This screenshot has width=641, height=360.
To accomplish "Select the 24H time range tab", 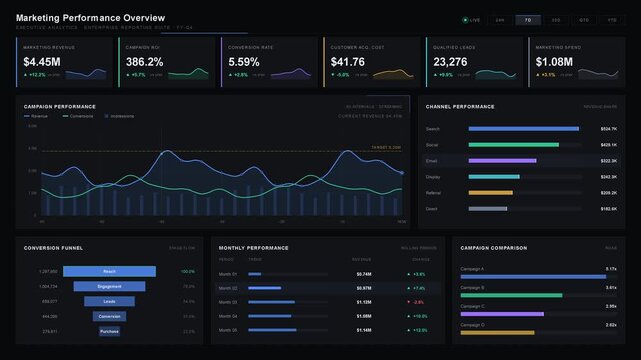I will coord(500,20).
